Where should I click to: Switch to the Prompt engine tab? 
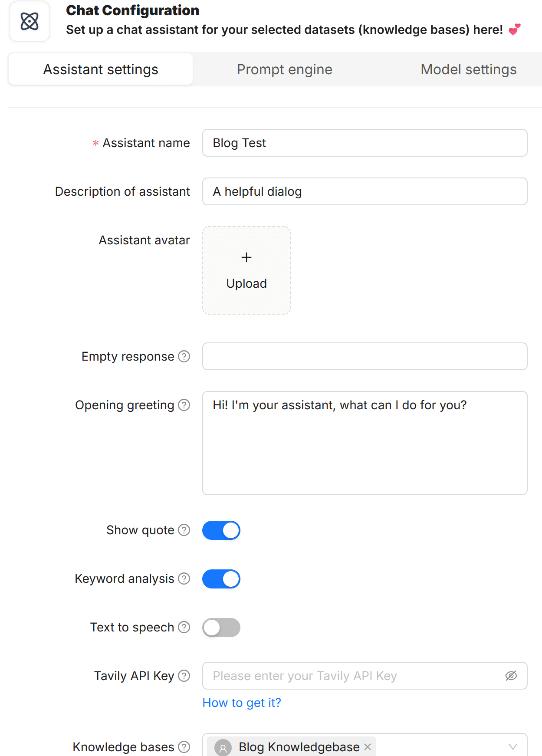pyautogui.click(x=284, y=69)
